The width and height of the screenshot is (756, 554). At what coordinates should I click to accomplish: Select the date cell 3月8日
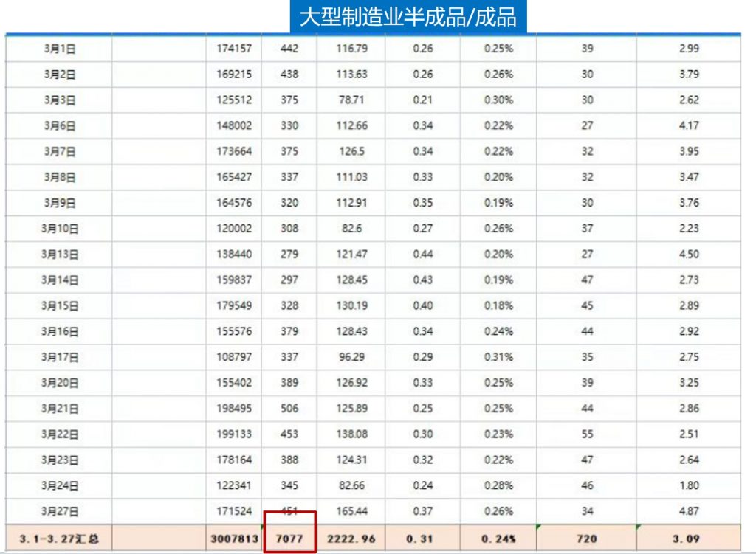(x=60, y=177)
